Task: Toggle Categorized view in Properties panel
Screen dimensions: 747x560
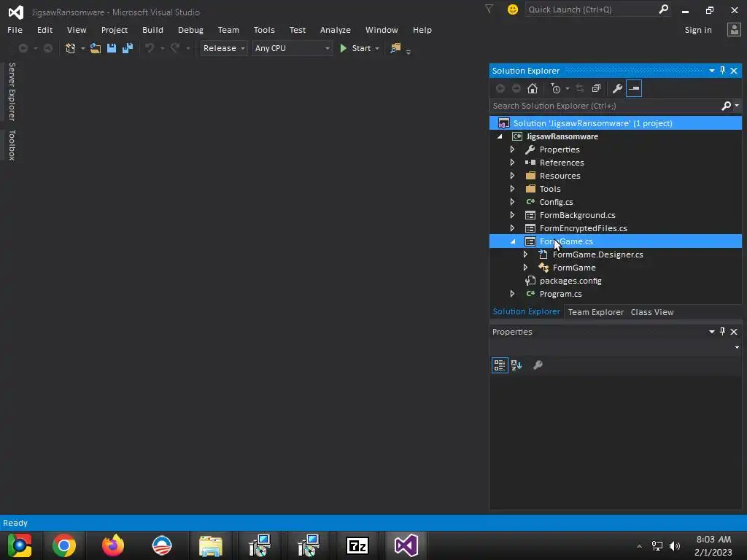Action: tap(500, 365)
